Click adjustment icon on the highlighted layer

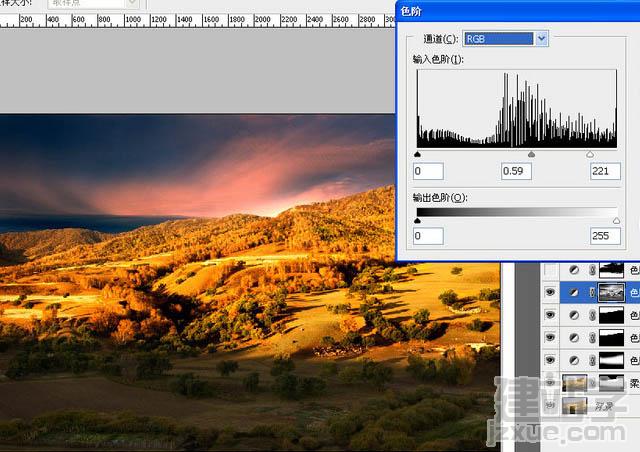[574, 292]
